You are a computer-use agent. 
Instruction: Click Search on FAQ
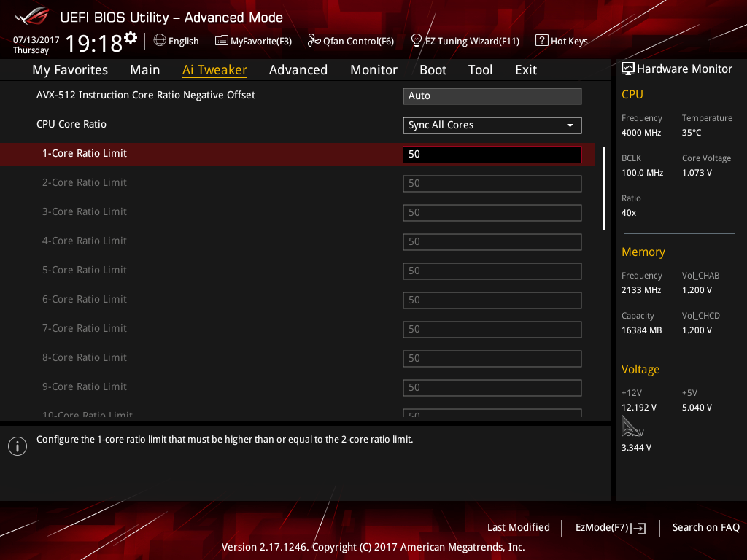pyautogui.click(x=705, y=527)
